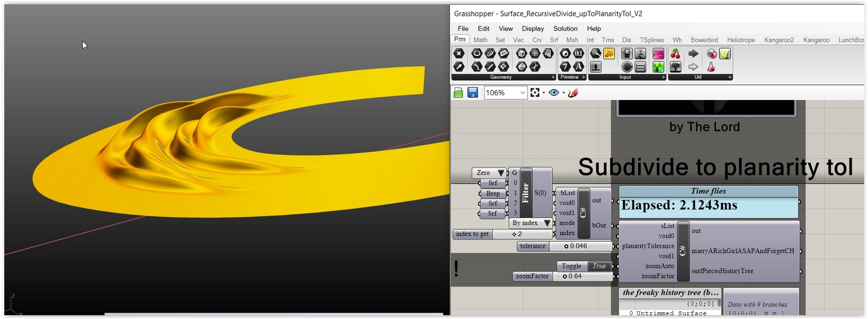The image size is (868, 319).
Task: Choose the tree Param Viewer icon in Util
Action: (675, 67)
